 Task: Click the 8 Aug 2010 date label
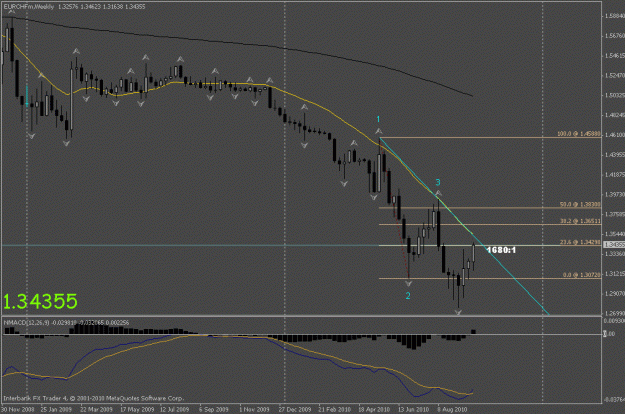(452, 409)
